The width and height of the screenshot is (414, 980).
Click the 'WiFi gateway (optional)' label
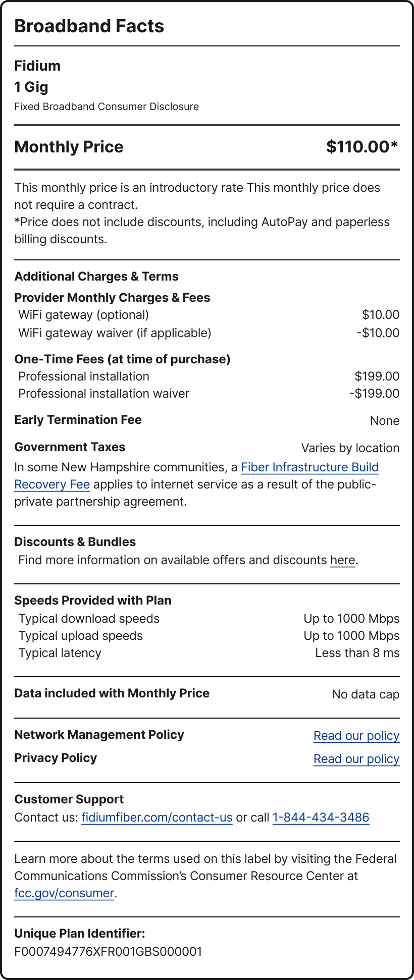tap(83, 315)
